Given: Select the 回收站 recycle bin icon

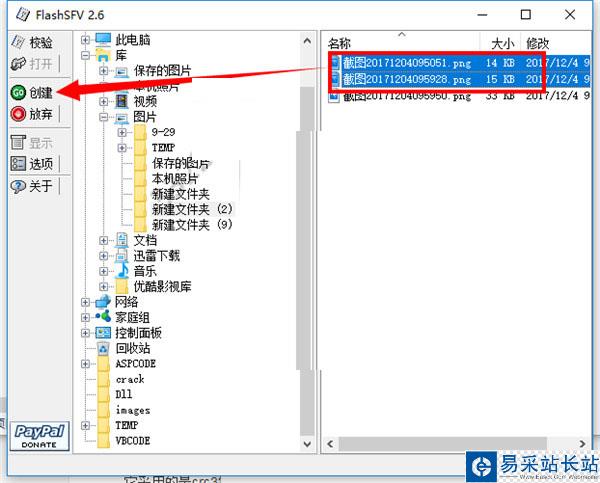Looking at the screenshot, I should [x=103, y=348].
